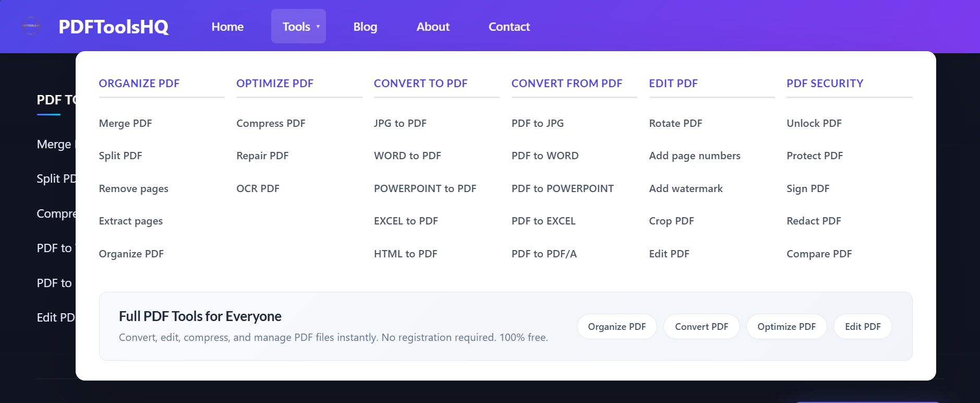
Task: Open the Blog nav item
Action: 365,27
